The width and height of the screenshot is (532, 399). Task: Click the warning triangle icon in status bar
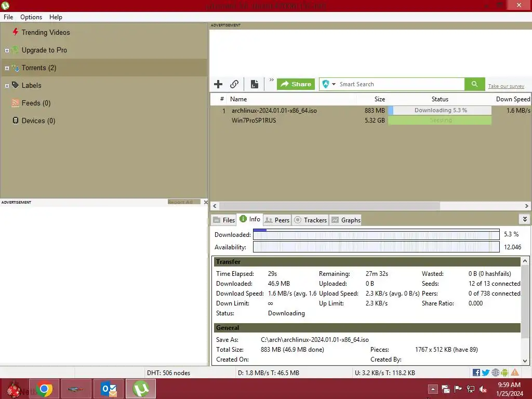[x=515, y=373]
